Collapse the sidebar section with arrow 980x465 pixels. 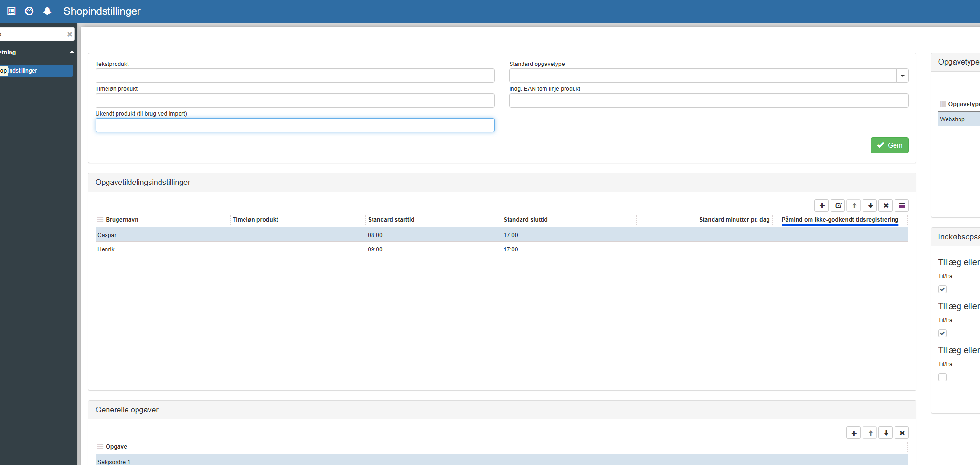click(x=72, y=52)
